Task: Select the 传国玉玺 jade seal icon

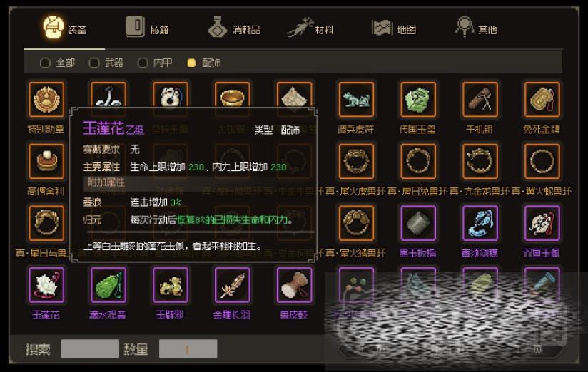Action: (418, 100)
